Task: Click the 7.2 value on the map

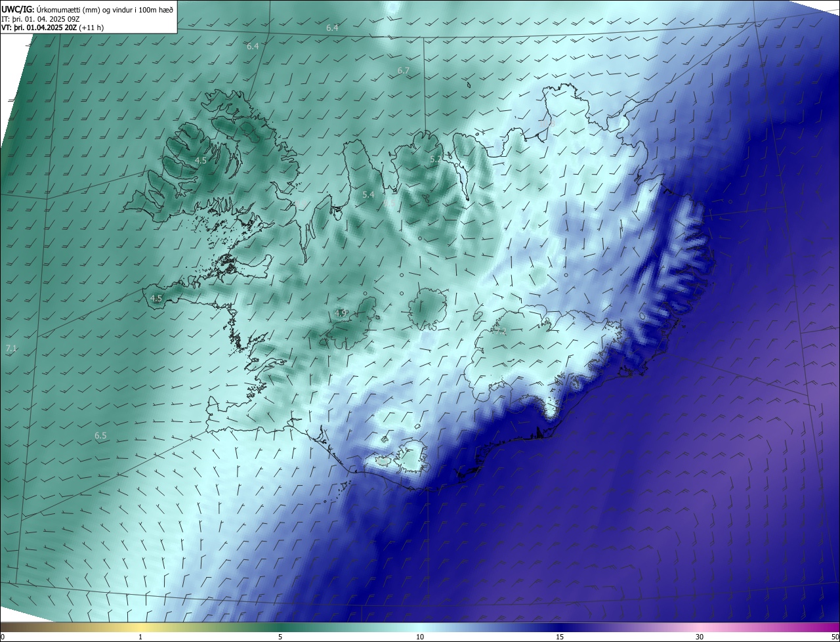Action: pos(501,332)
